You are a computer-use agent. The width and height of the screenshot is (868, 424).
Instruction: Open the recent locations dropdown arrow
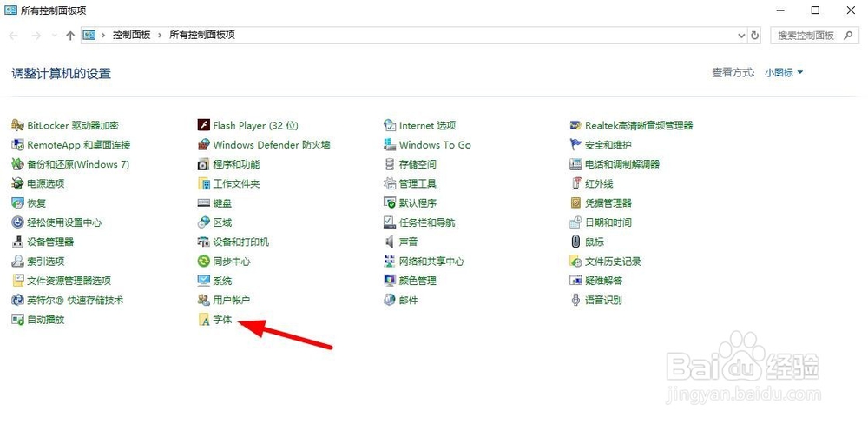54,36
